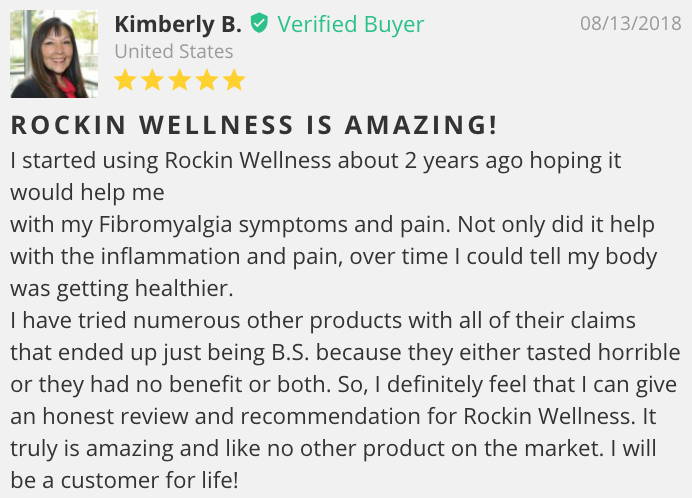This screenshot has width=692, height=498.
Task: Select the fifth yellow rating star
Action: point(234,80)
